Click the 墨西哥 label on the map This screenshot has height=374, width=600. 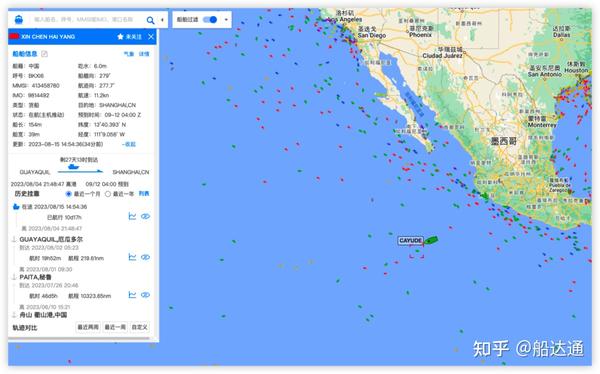point(504,141)
